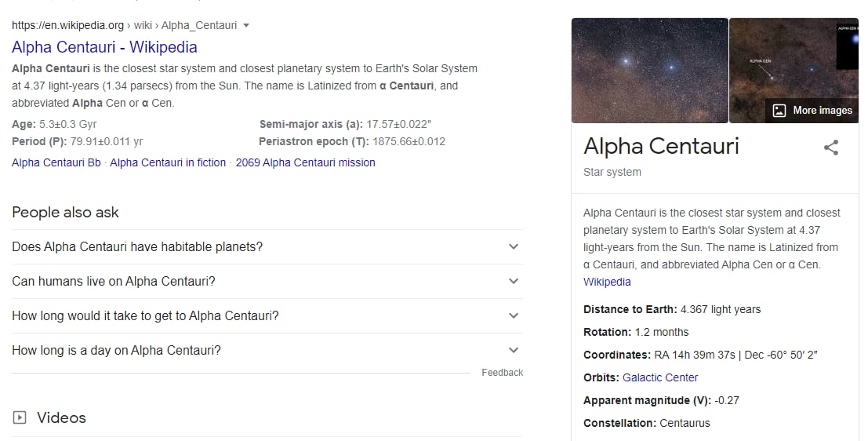Open the large left star field thumbnail

coord(649,71)
